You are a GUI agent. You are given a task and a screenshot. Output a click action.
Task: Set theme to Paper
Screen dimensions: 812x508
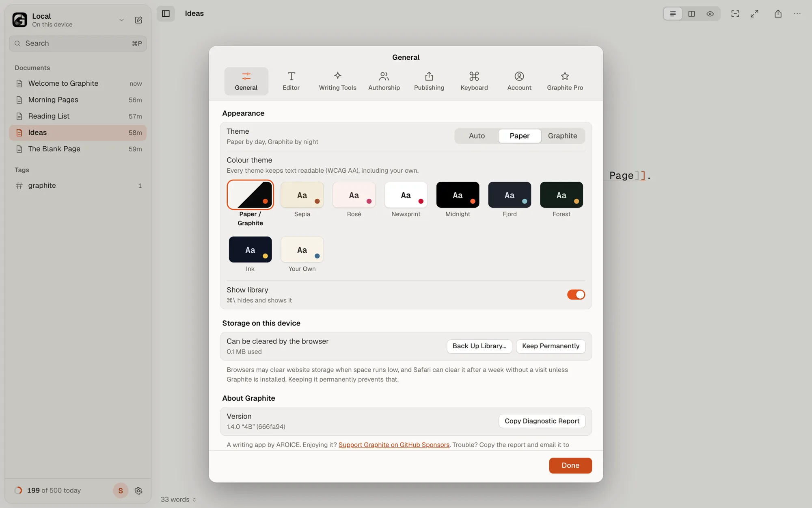coord(520,136)
